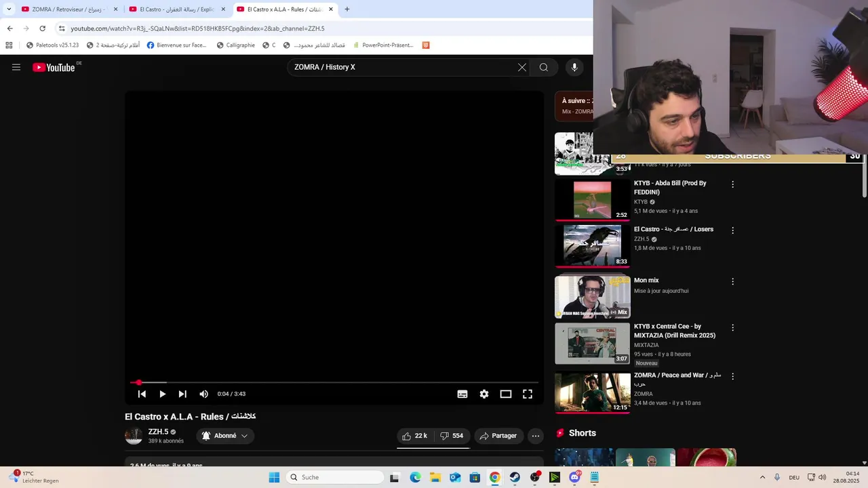Image resolution: width=868 pixels, height=488 pixels.
Task: Open Bienvenue sur Face... bookmark
Action: pyautogui.click(x=176, y=45)
